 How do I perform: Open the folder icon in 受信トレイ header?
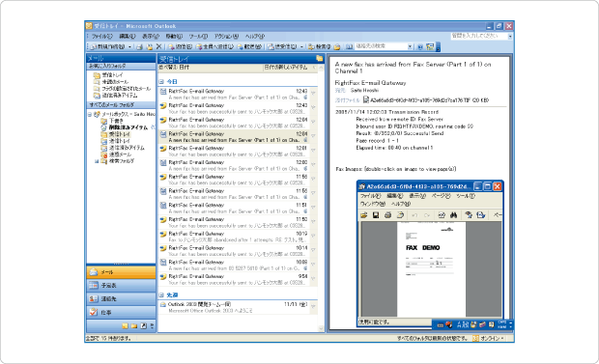coord(320,59)
